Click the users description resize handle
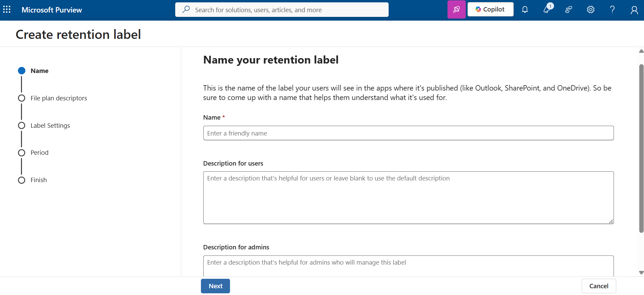Image resolution: width=644 pixels, height=295 pixels. point(611,221)
